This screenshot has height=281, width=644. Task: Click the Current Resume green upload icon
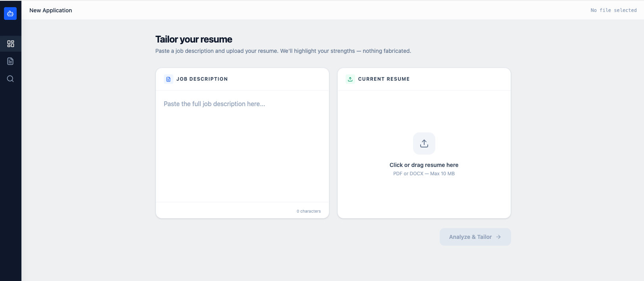pyautogui.click(x=350, y=79)
